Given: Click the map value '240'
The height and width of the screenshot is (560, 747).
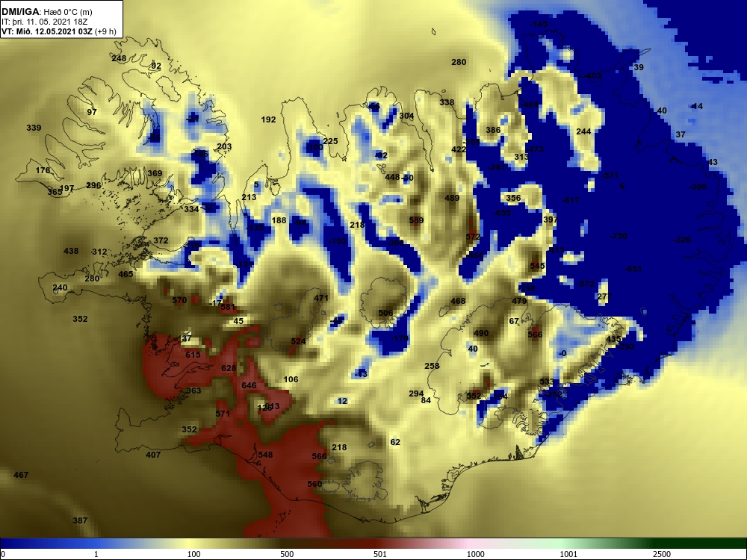Looking at the screenshot, I should 60,288.
